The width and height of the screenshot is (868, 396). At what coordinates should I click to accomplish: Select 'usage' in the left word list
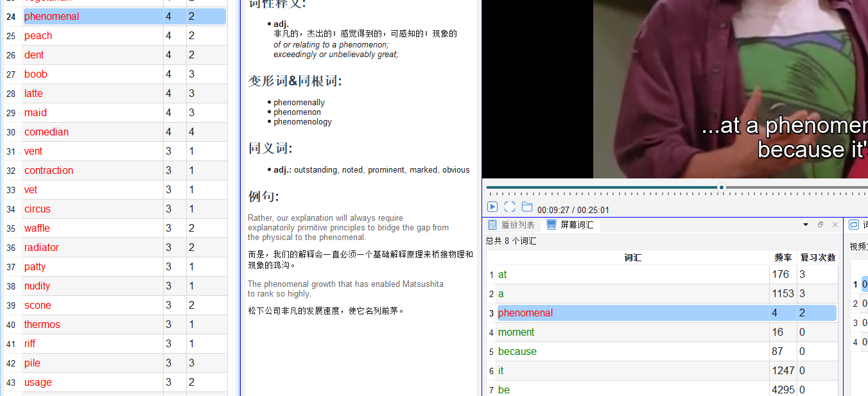[x=38, y=382]
